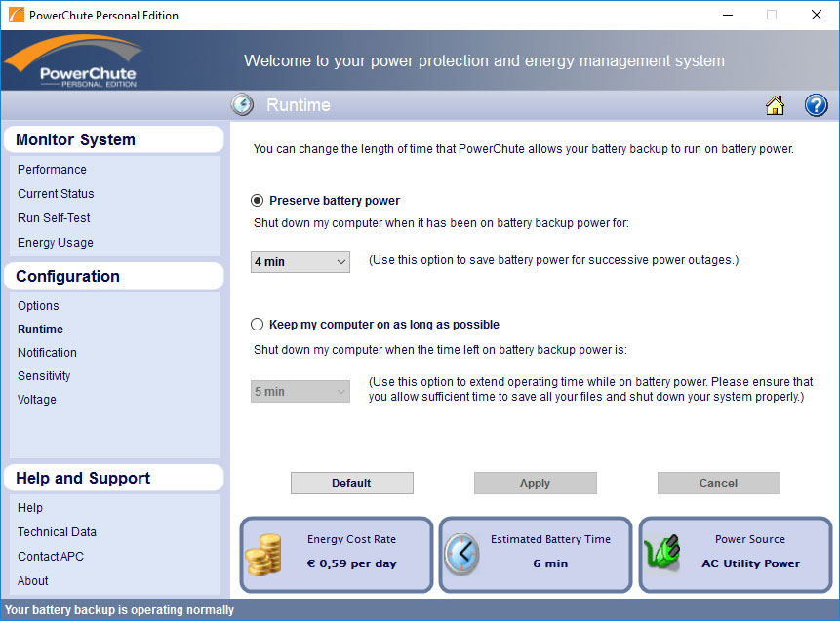Open Voltage settings
The image size is (840, 621).
point(36,400)
